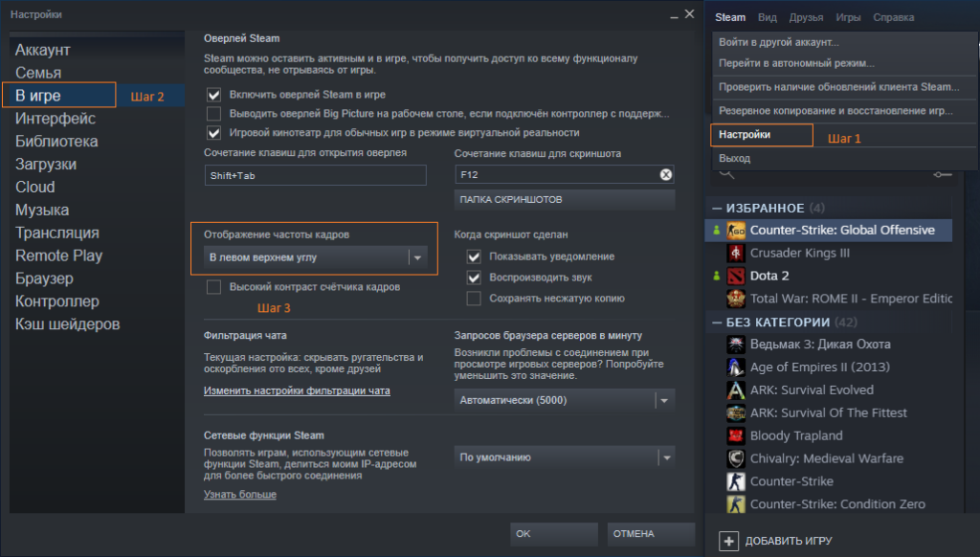This screenshot has width=980, height=557.
Task: Click the Ведьмак 3: Дикая Охота icon
Action: click(x=736, y=344)
